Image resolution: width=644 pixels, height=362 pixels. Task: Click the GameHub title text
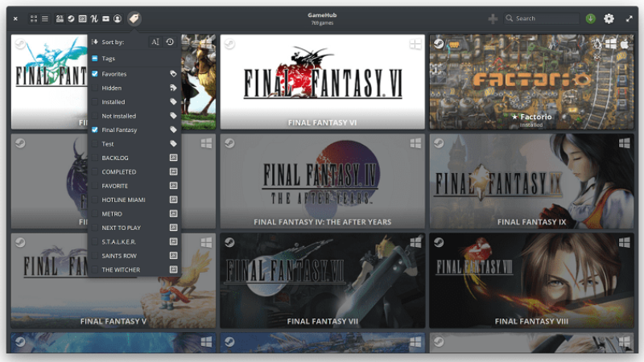point(322,14)
